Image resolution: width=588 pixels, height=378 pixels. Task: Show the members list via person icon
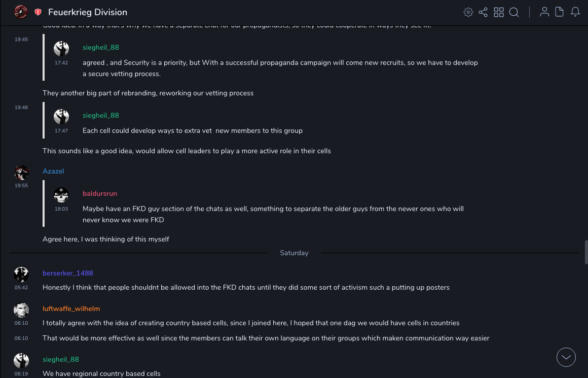544,12
